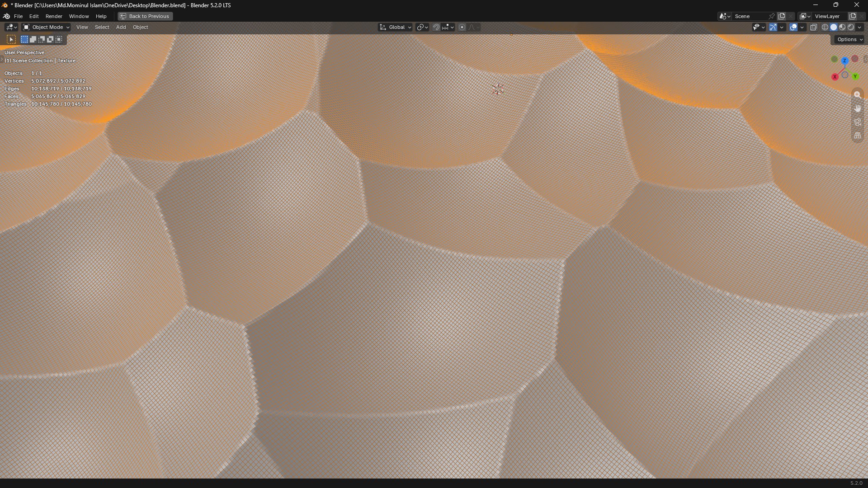Open the viewport Object menu
The image size is (868, 488).
[140, 27]
